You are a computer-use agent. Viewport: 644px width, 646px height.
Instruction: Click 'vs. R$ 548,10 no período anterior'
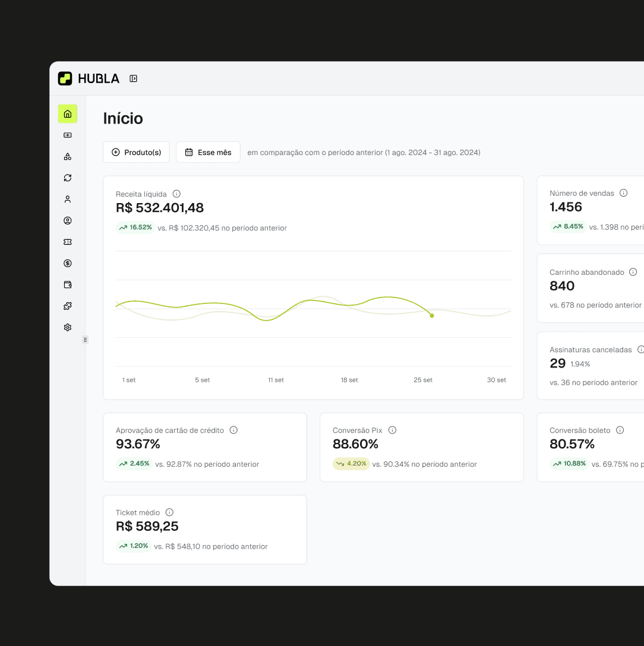[211, 546]
